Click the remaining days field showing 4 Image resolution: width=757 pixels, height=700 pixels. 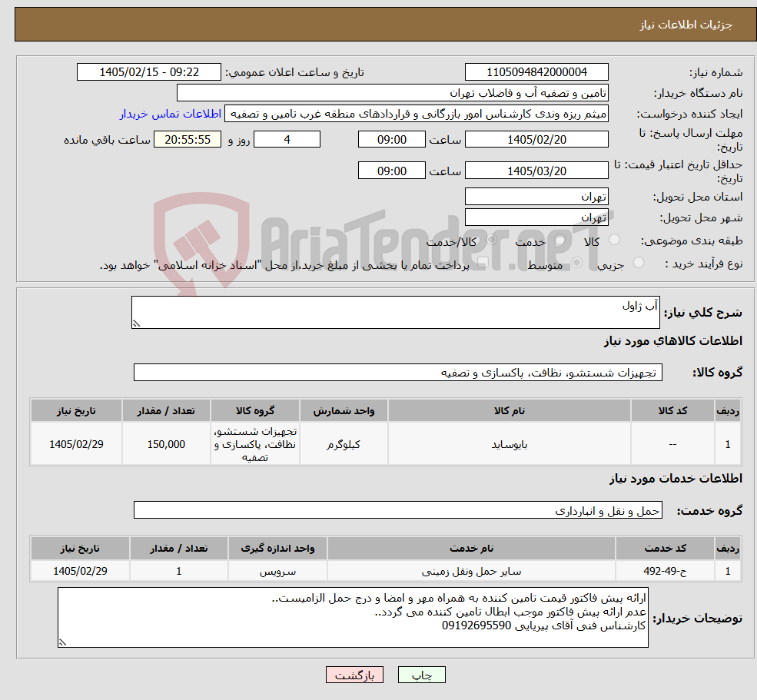[x=287, y=140]
